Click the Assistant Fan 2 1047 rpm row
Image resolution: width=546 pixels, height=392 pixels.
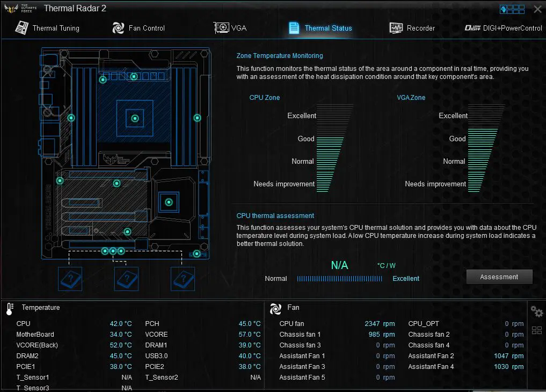click(x=466, y=356)
